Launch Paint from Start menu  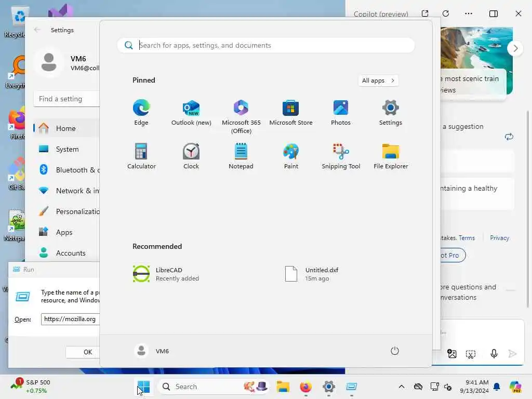pyautogui.click(x=291, y=156)
